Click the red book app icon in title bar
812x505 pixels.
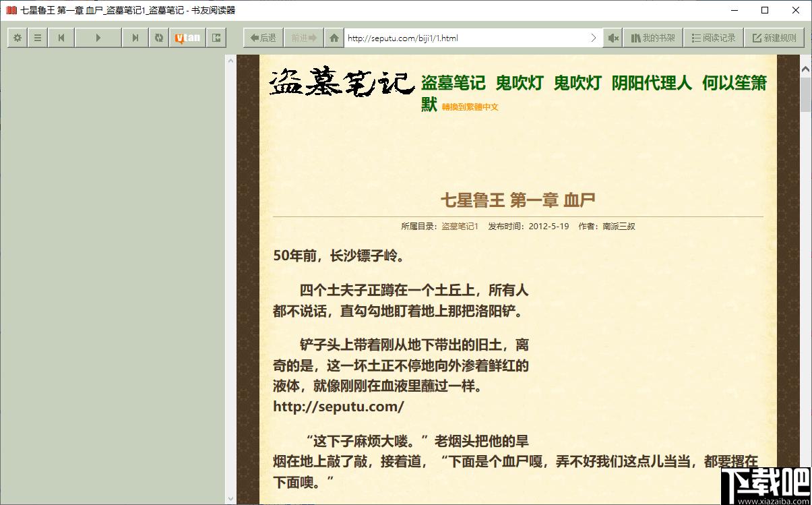tap(11, 10)
